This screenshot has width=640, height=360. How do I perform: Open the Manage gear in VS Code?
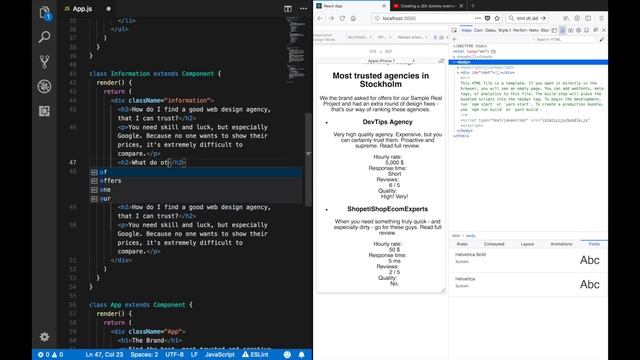(44, 337)
